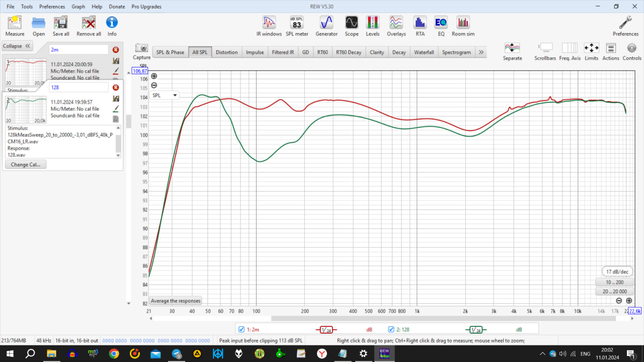Change trace colour of 128 measurement
This screenshot has height=362, width=644.
(x=116, y=109)
